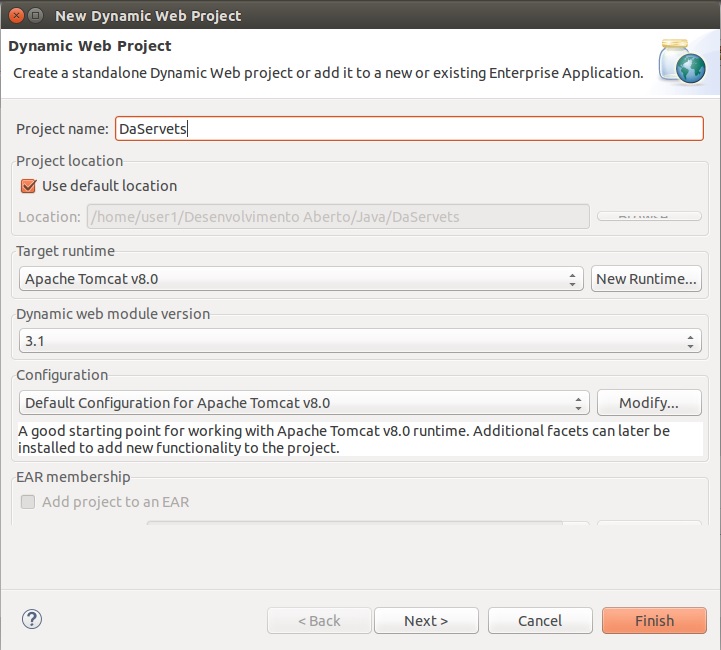Image resolution: width=721 pixels, height=650 pixels.
Task: Enable Add project to an EAR checkbox
Action: tap(28, 502)
